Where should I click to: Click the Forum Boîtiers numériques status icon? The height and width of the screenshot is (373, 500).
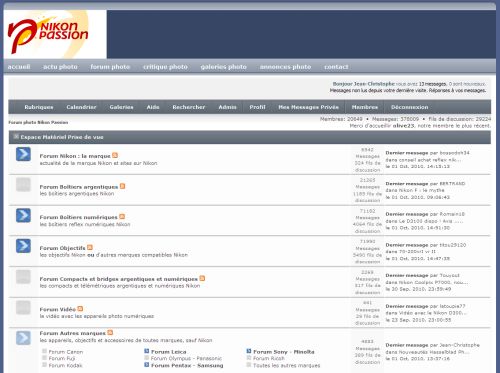click(23, 215)
